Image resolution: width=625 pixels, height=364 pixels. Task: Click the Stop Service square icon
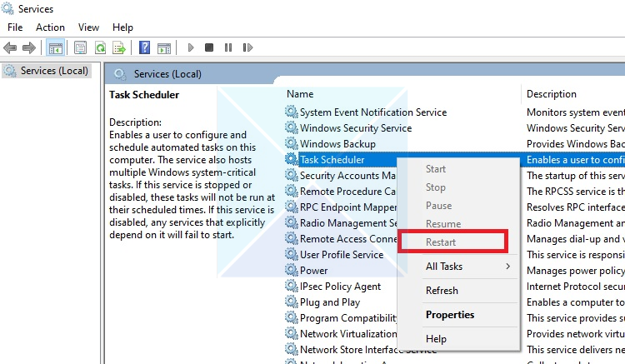209,47
